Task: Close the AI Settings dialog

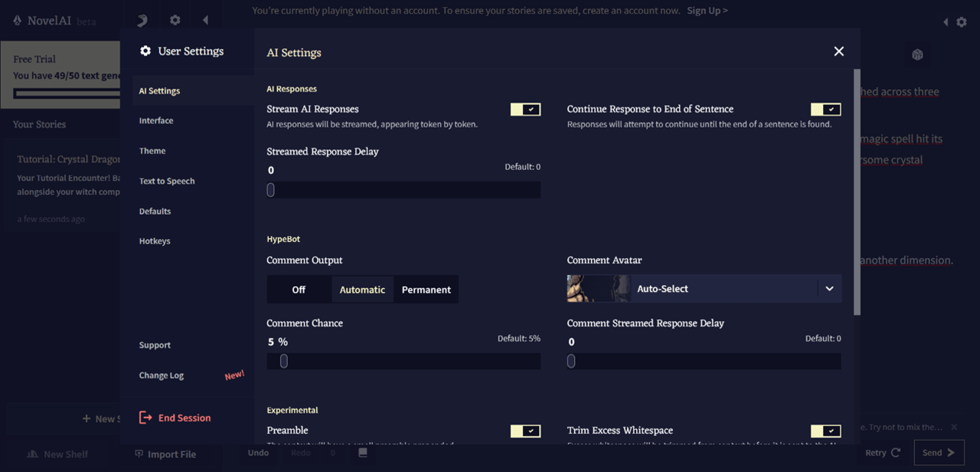Action: 838,51
